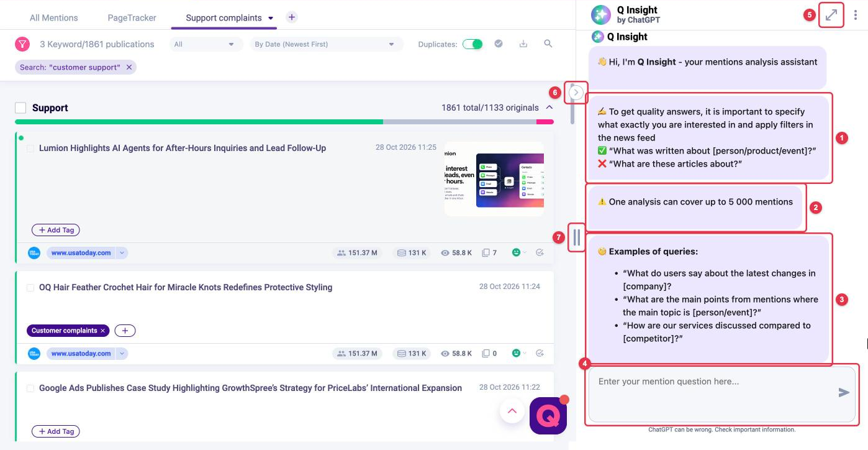Click the pink negative segment of sentiment bar
The width and height of the screenshot is (868, 450).
click(x=545, y=122)
